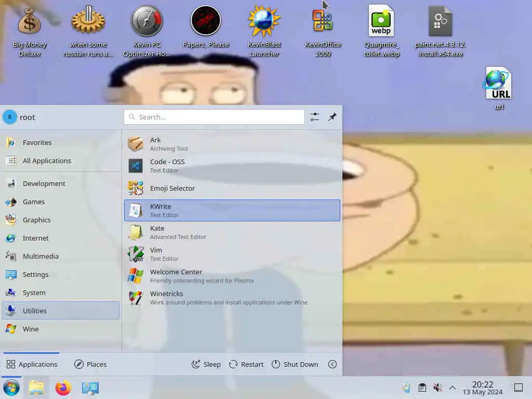This screenshot has height=399, width=532.
Task: Open the System category
Action: click(x=61, y=292)
